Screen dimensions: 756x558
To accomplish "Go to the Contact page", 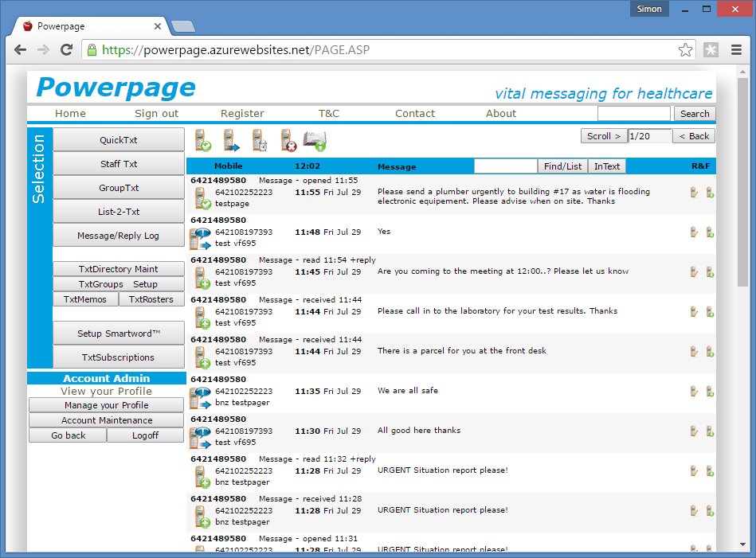I will (415, 114).
